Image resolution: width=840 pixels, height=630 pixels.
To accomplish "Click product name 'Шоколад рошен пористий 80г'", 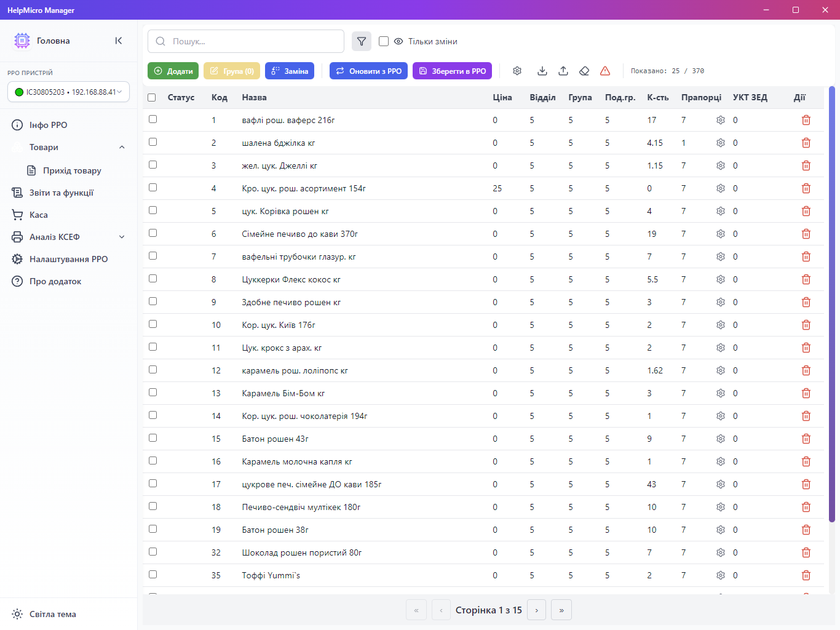I will pyautogui.click(x=302, y=552).
